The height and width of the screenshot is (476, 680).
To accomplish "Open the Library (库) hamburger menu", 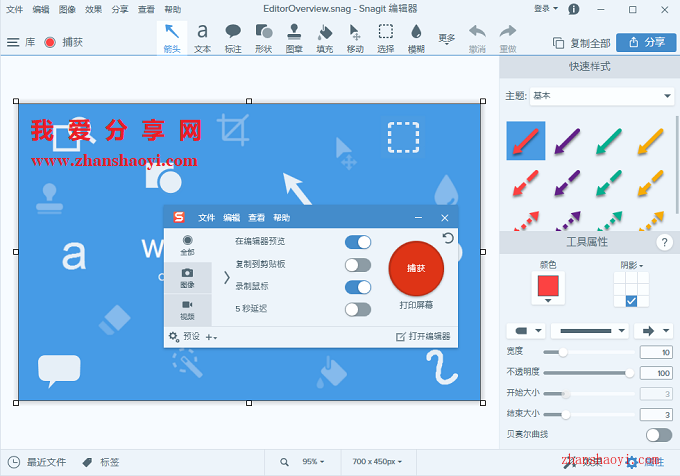I will point(13,42).
